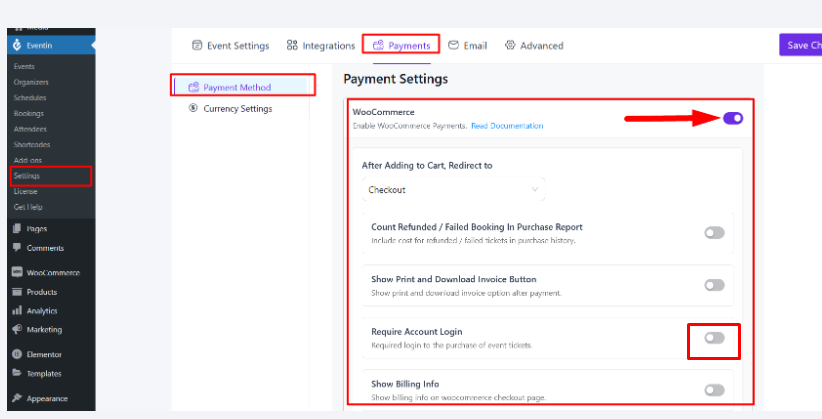Select the Payments tab

(x=402, y=46)
